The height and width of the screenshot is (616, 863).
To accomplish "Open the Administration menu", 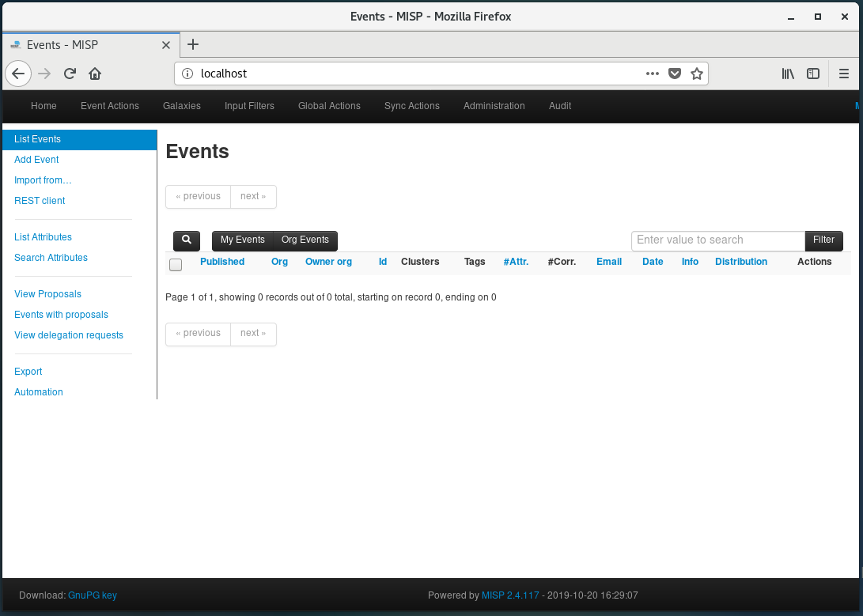I will pos(494,106).
